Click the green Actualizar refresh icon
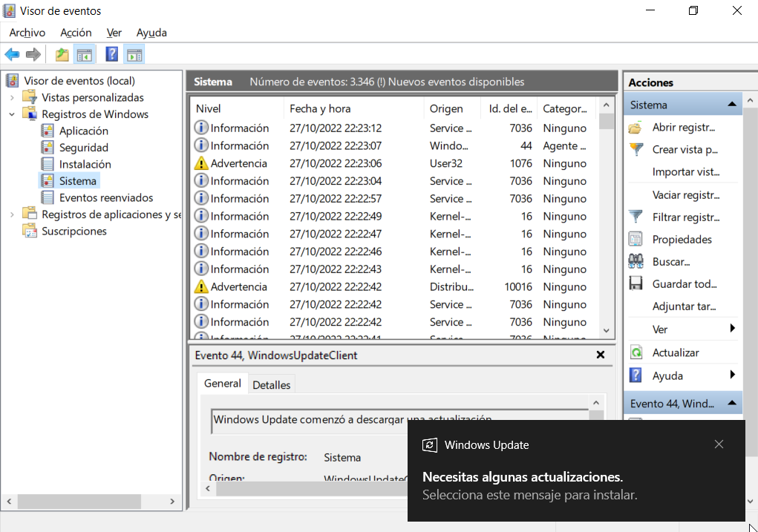 point(636,352)
